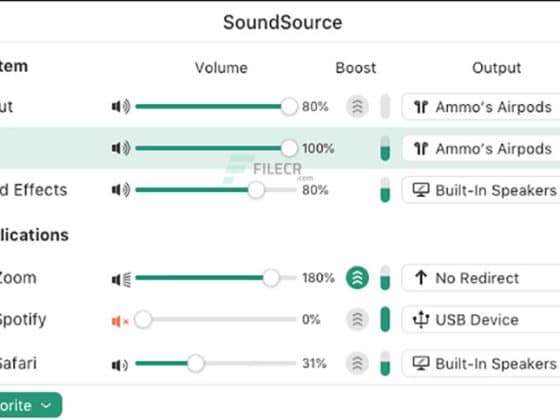The image size is (560, 420).
Task: Select the Spotify application row label
Action: point(23,320)
